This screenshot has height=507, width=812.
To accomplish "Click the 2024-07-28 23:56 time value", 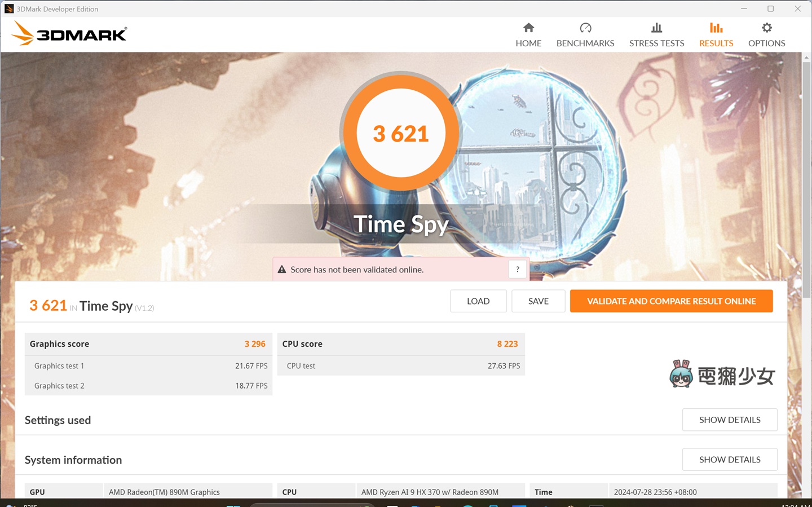I will click(x=655, y=492).
